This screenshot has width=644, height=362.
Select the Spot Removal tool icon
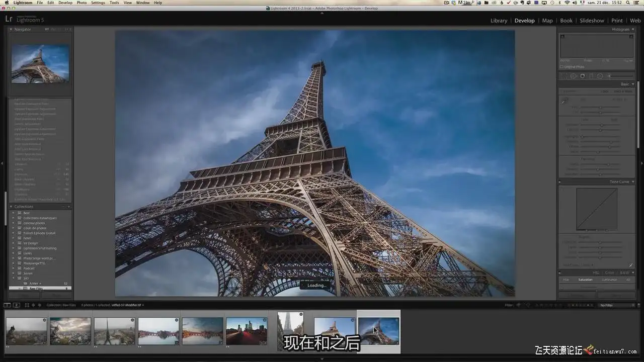[x=574, y=76]
